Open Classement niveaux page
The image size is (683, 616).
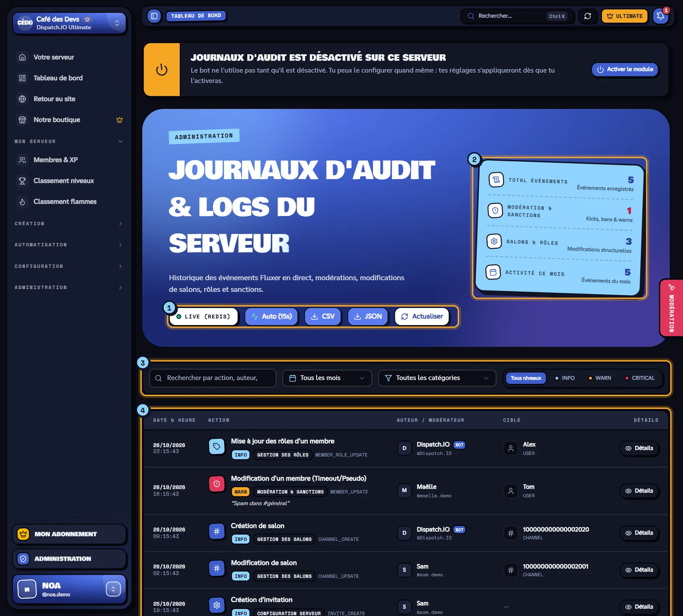(70, 181)
